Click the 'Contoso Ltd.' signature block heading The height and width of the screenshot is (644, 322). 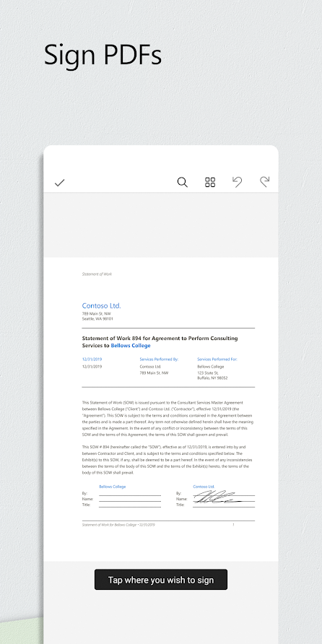[x=204, y=487]
